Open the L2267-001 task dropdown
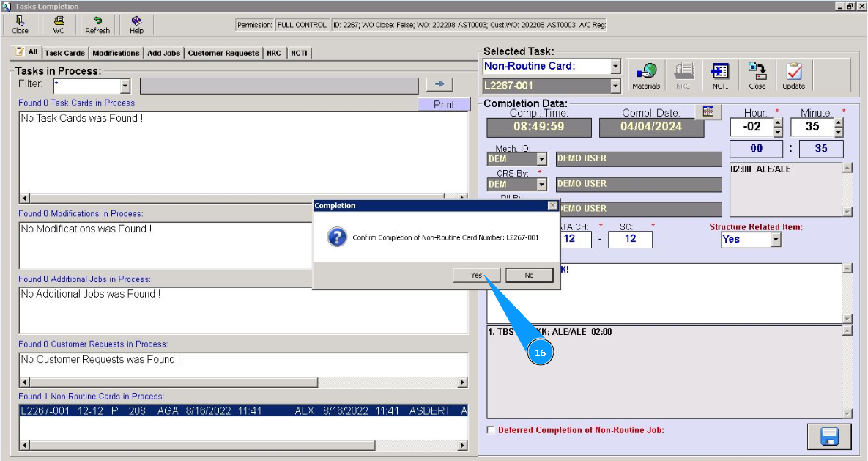Viewport: 868px width, 461px height. point(615,86)
